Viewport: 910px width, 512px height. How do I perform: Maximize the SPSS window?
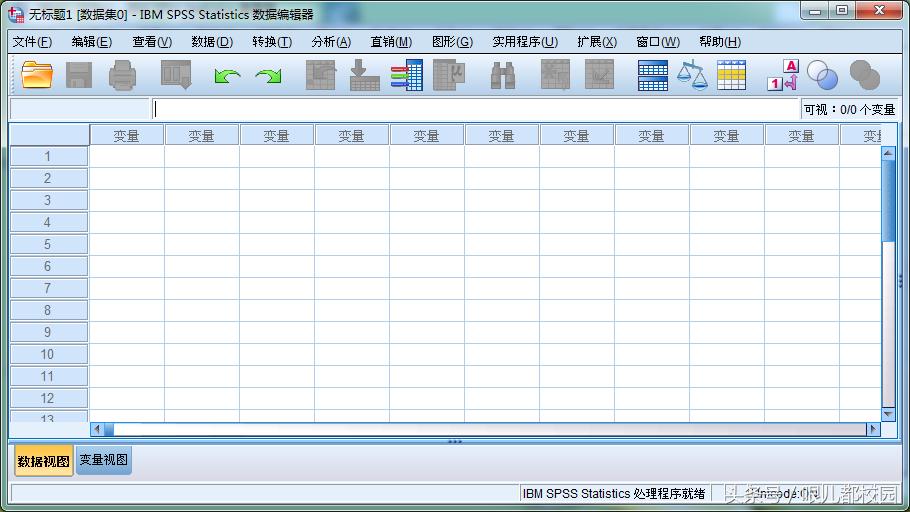click(x=842, y=10)
